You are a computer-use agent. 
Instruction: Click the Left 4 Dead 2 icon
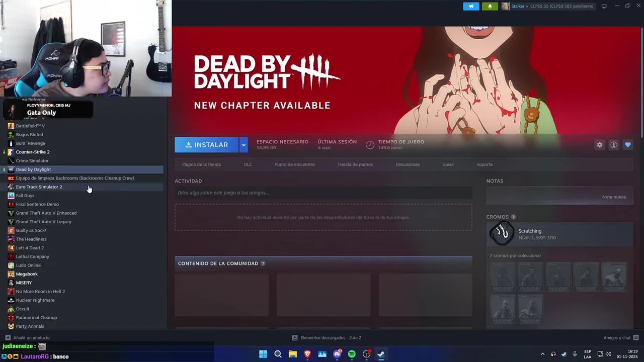click(x=11, y=248)
